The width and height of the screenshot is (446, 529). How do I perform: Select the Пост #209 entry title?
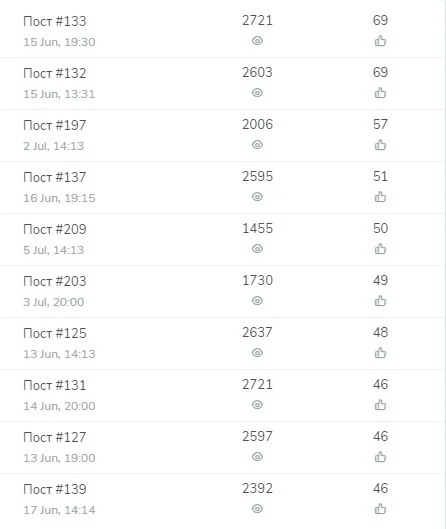point(55,229)
